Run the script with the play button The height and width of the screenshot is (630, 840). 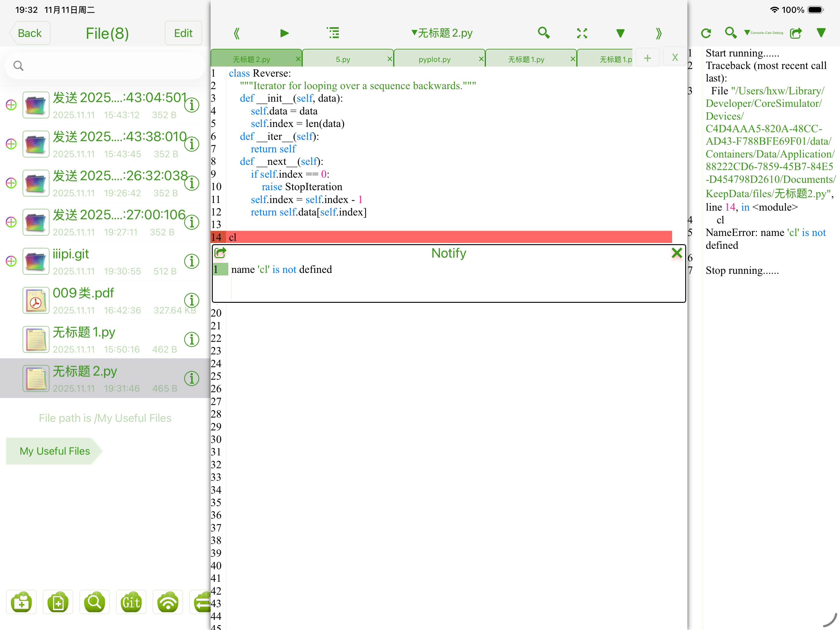(284, 33)
